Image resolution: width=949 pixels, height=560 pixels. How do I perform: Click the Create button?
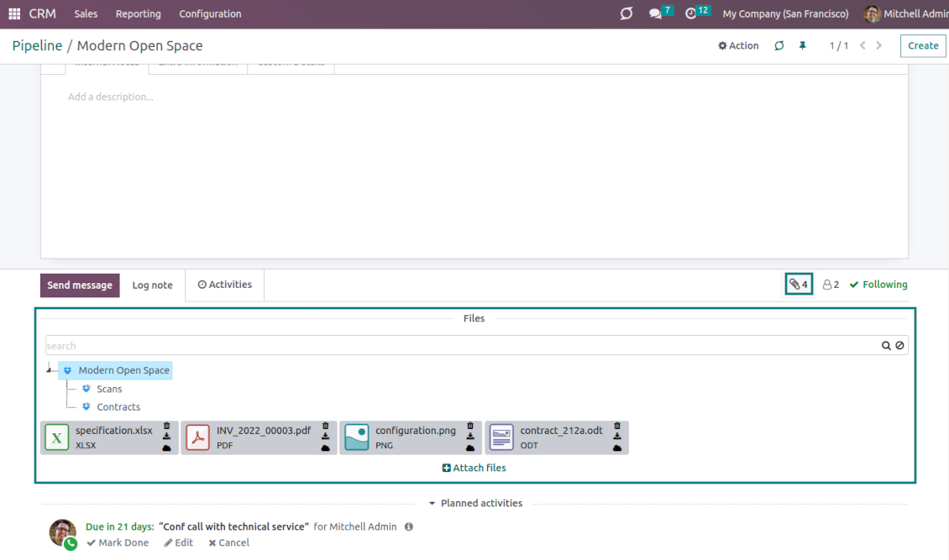pos(922,45)
